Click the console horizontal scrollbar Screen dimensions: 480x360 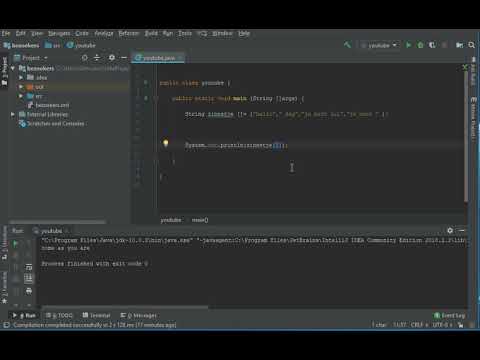tap(125, 307)
